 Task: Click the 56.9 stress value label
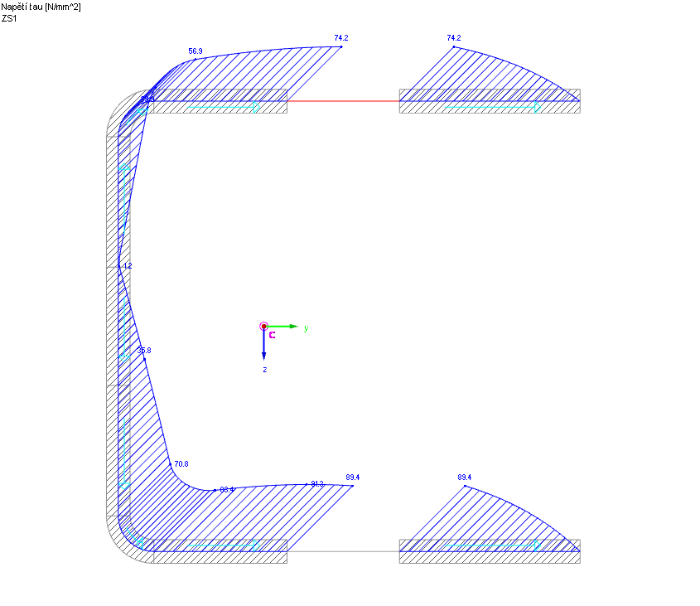(196, 51)
